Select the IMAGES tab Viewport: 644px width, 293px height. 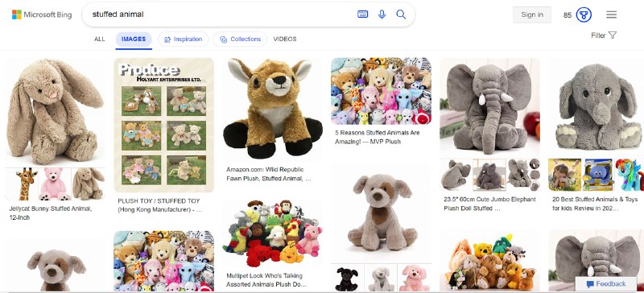click(x=134, y=39)
